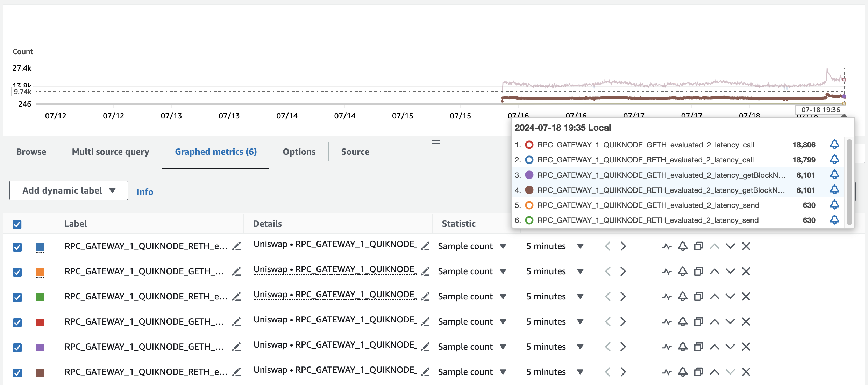Viewport: 868px width, 385px height.
Task: Click the panel resize handle above tabs
Action: click(x=436, y=142)
